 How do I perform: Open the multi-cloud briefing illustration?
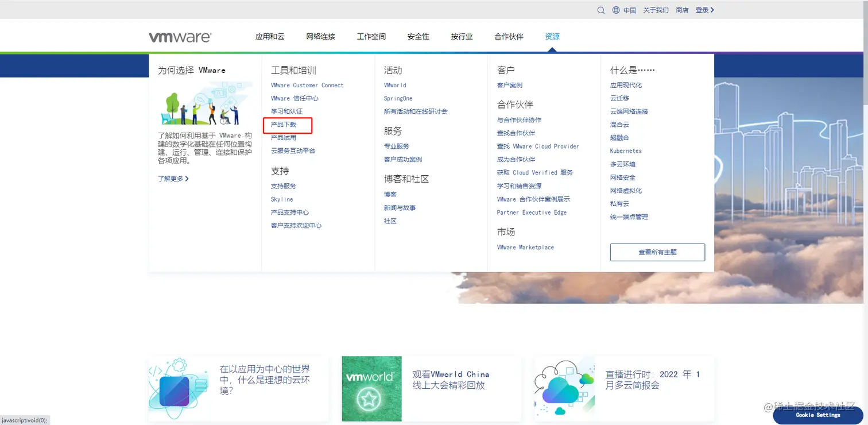pos(564,388)
